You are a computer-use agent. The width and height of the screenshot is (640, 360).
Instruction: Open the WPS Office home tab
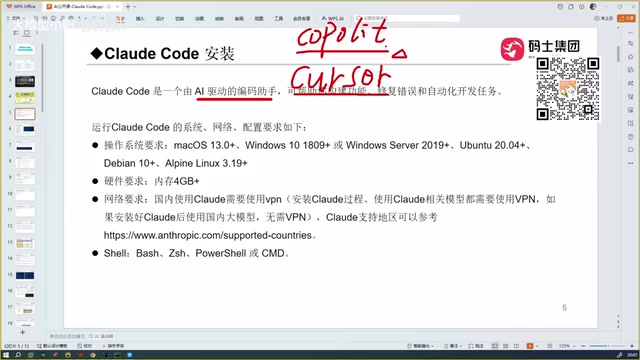21,7
